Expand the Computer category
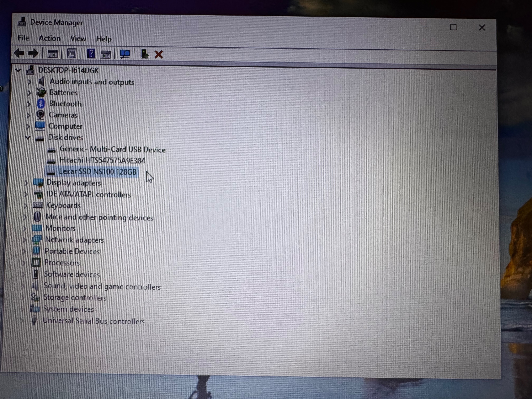The height and width of the screenshot is (399, 532). tap(28, 127)
